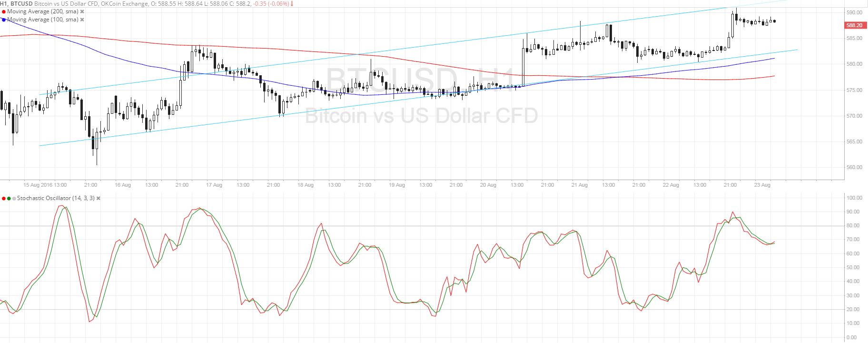Click the 23 Aug date label

tap(762, 185)
